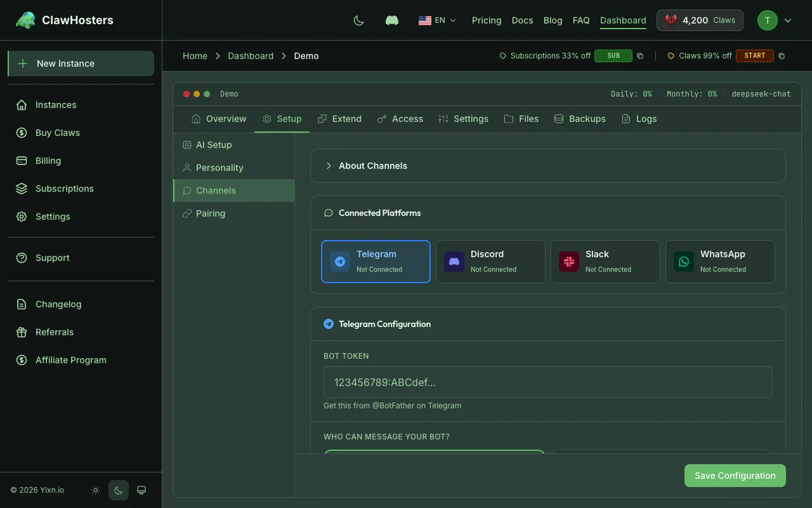Open the Claws balance indicator
The image size is (812, 508).
[x=700, y=20]
